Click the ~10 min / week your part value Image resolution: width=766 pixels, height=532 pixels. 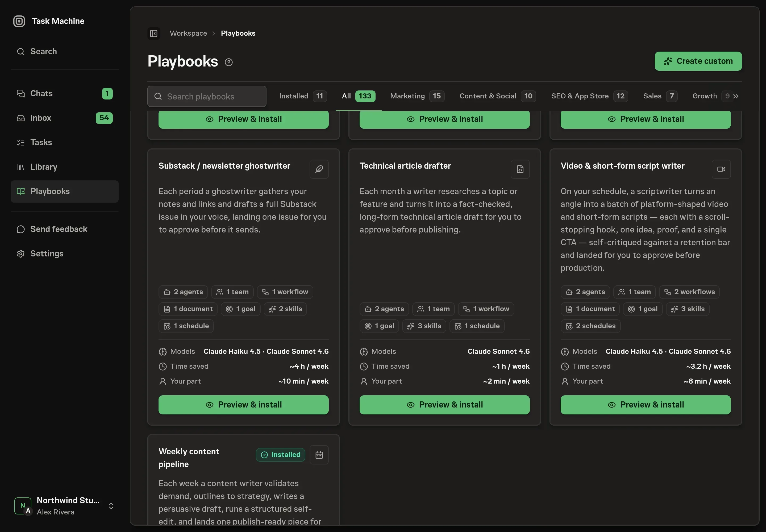(x=303, y=381)
